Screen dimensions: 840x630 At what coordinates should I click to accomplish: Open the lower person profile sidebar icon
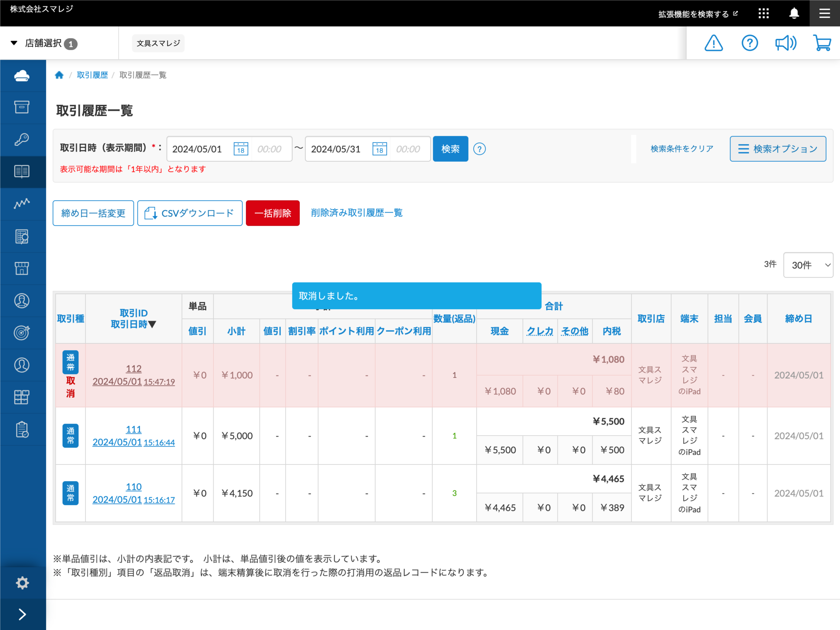tap(22, 365)
